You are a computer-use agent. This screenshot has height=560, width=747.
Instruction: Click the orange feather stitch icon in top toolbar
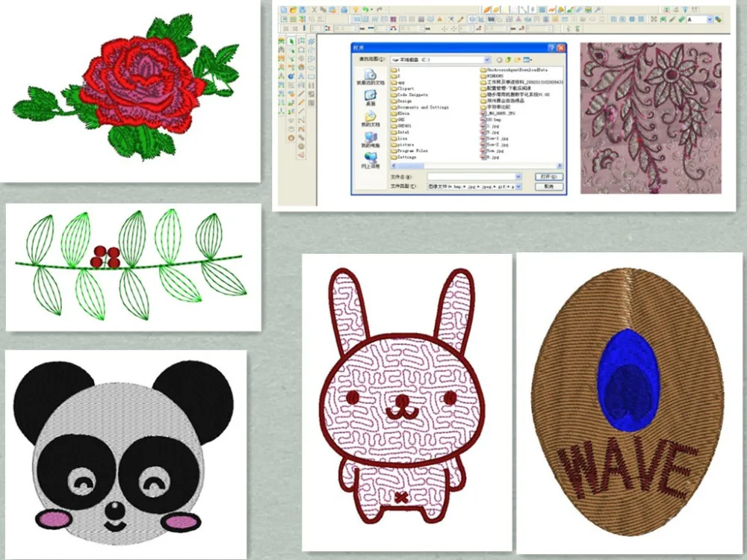pyautogui.click(x=487, y=10)
